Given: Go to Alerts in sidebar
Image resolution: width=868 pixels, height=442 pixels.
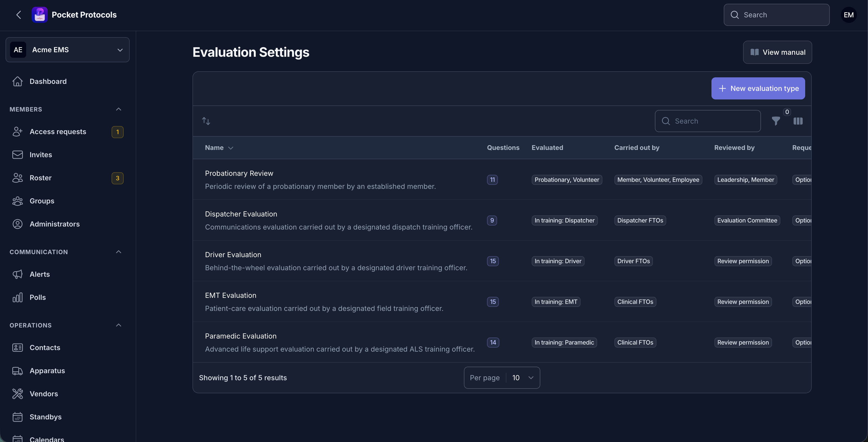Looking at the screenshot, I should (x=67, y=274).
